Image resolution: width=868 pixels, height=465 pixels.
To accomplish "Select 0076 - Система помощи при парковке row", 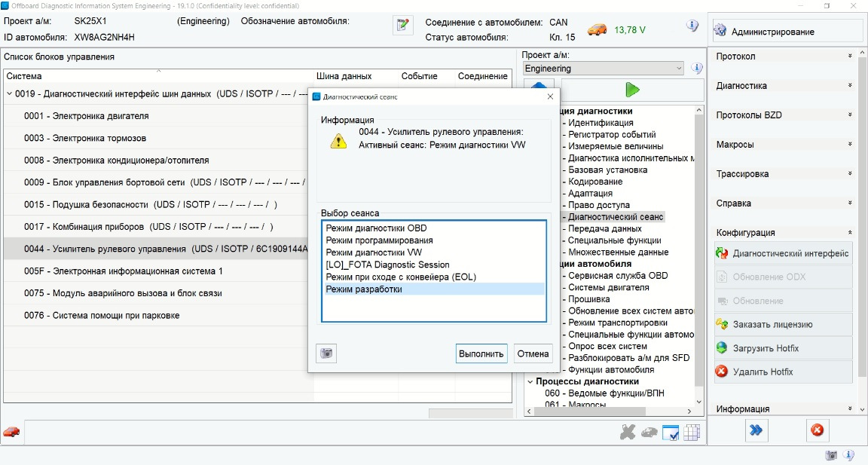I will tap(158, 315).
